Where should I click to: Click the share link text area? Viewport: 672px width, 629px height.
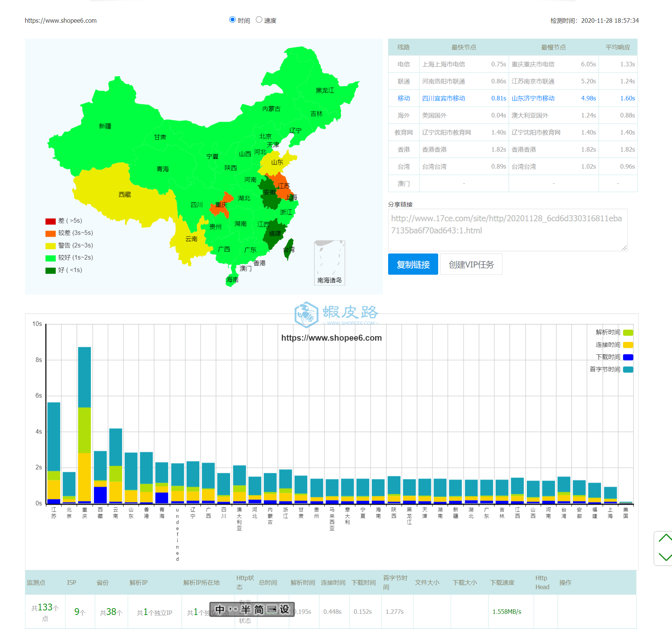(508, 230)
